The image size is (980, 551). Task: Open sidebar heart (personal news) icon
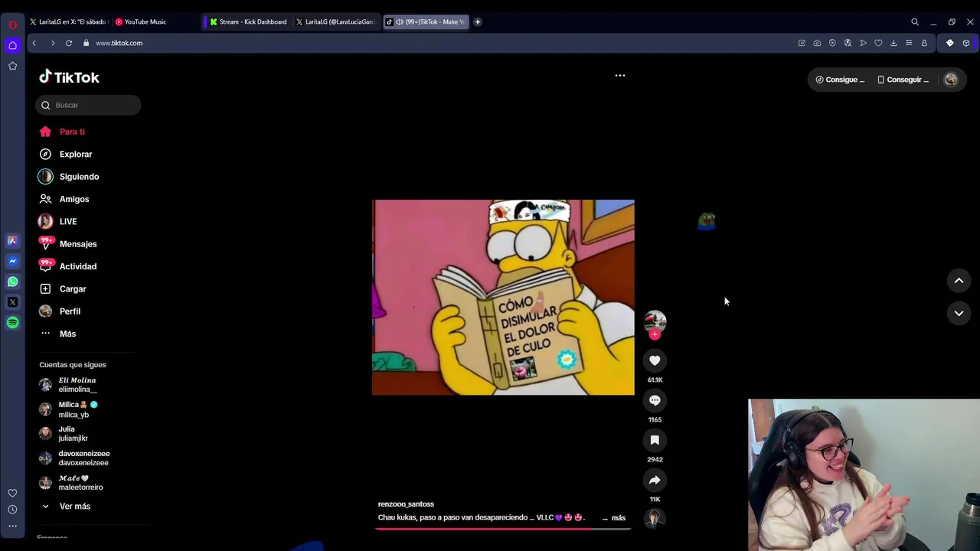pyautogui.click(x=12, y=493)
